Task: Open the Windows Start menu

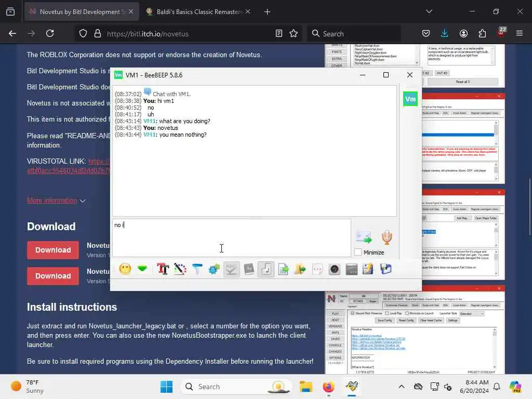Action: point(166,387)
